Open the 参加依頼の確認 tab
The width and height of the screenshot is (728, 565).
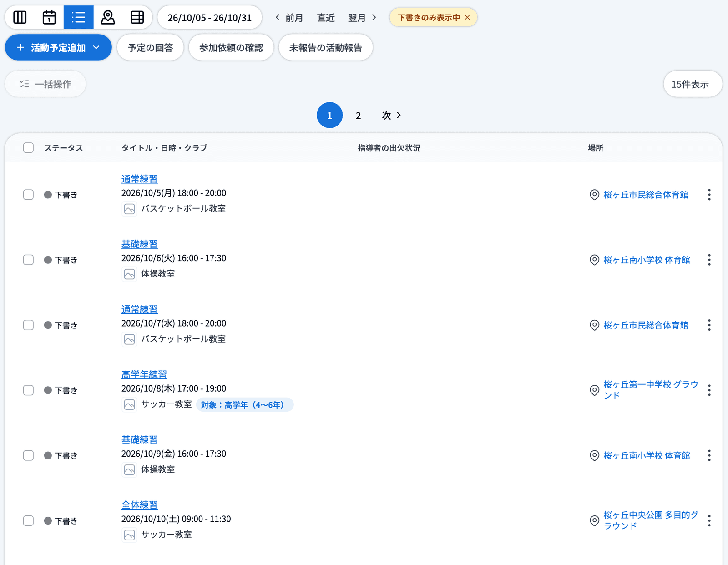pyautogui.click(x=231, y=48)
